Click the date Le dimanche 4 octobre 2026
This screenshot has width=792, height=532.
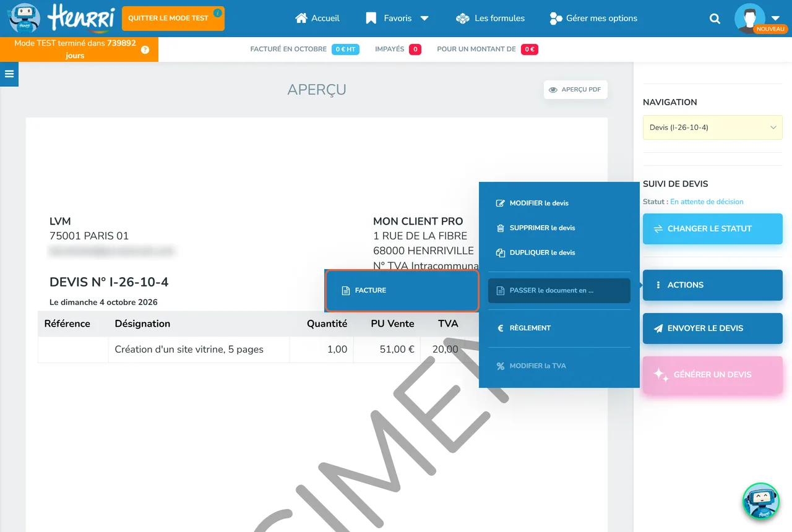tap(103, 302)
